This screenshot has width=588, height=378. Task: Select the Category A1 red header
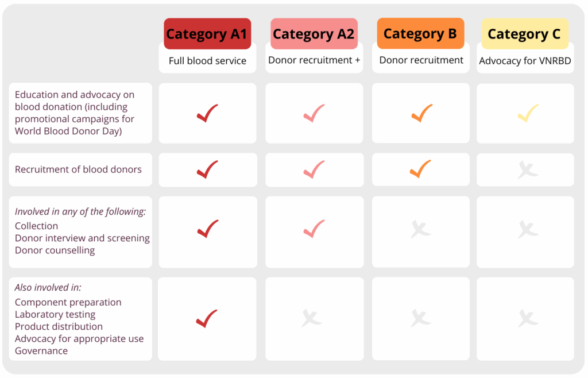207,34
